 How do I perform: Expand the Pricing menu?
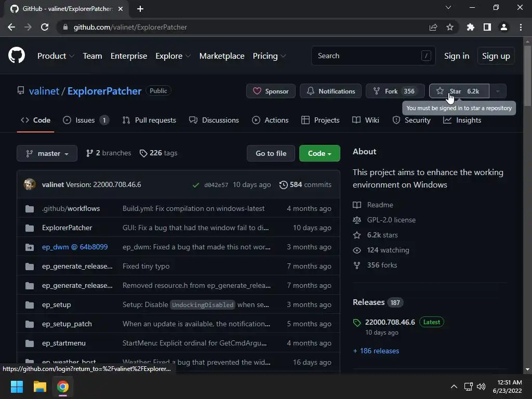click(269, 56)
